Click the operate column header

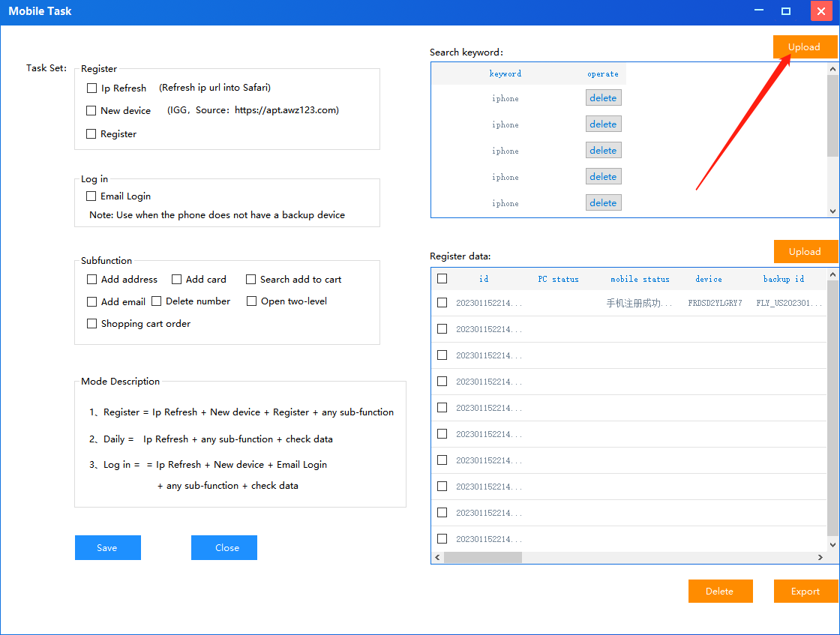pyautogui.click(x=603, y=74)
